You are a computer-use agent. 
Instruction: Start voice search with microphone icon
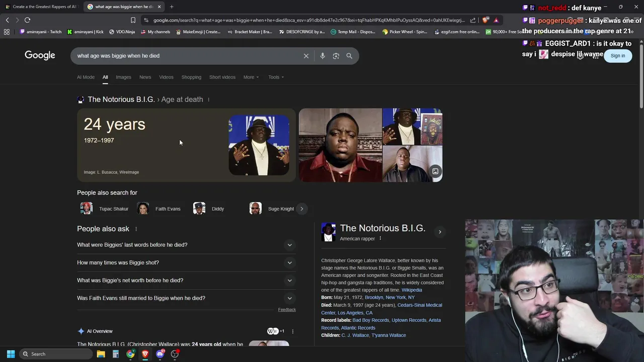pyautogui.click(x=323, y=56)
